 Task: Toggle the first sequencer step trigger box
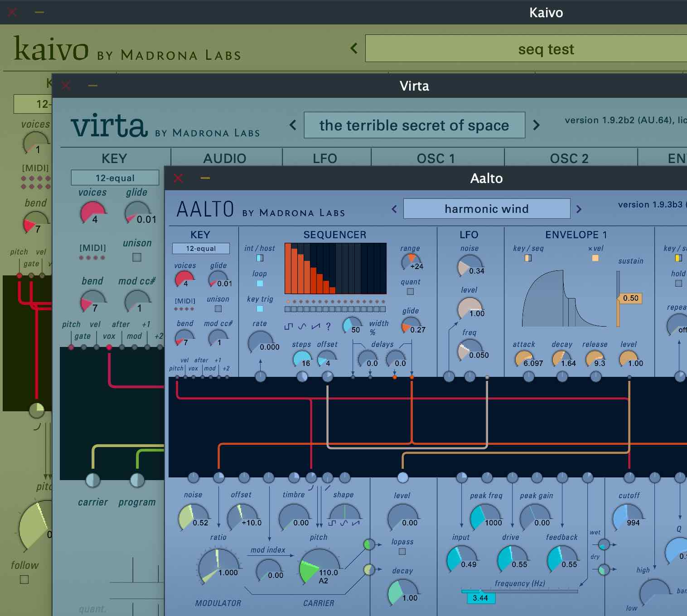pos(288,309)
